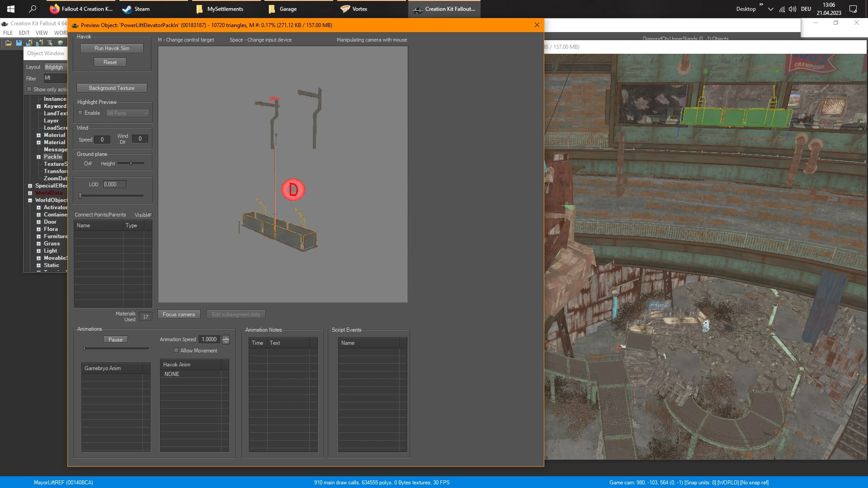Click Edit subsegment data button
Image resolution: width=868 pixels, height=488 pixels.
click(x=236, y=314)
